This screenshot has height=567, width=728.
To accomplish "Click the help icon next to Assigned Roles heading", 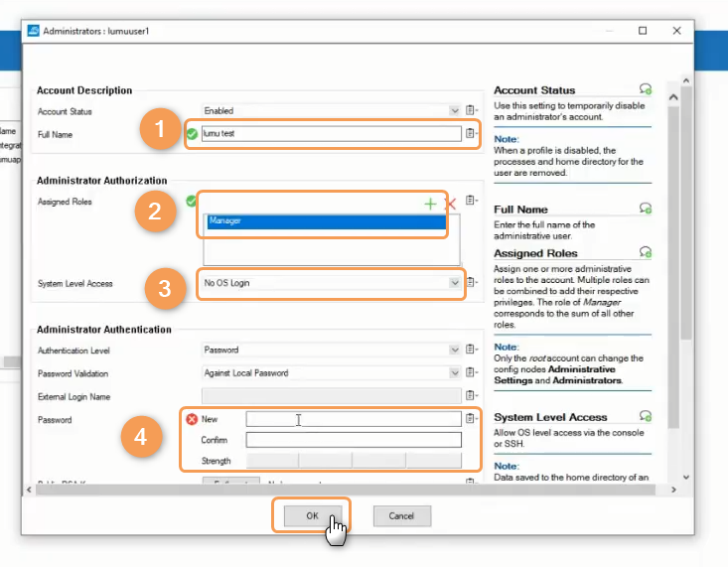I will coord(646,253).
